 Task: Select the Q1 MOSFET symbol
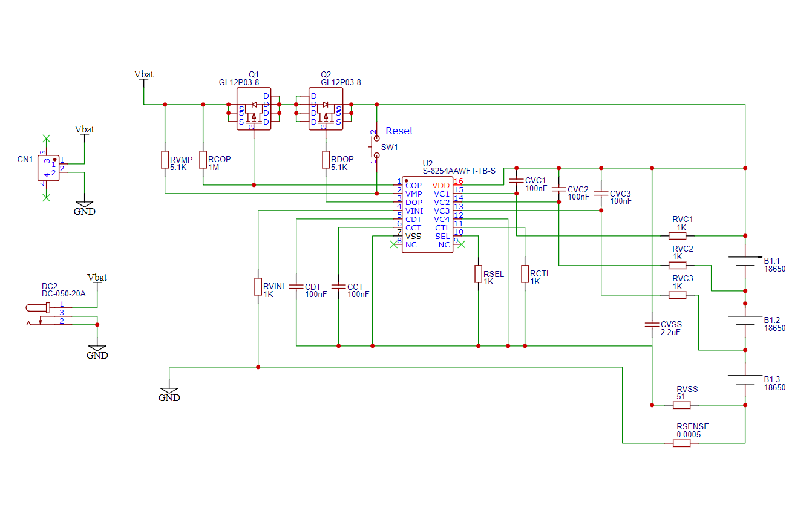click(254, 109)
